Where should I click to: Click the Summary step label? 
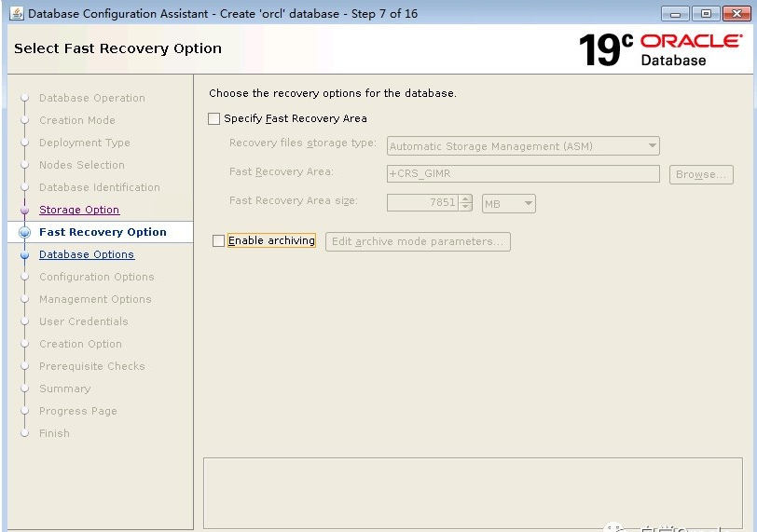click(64, 389)
